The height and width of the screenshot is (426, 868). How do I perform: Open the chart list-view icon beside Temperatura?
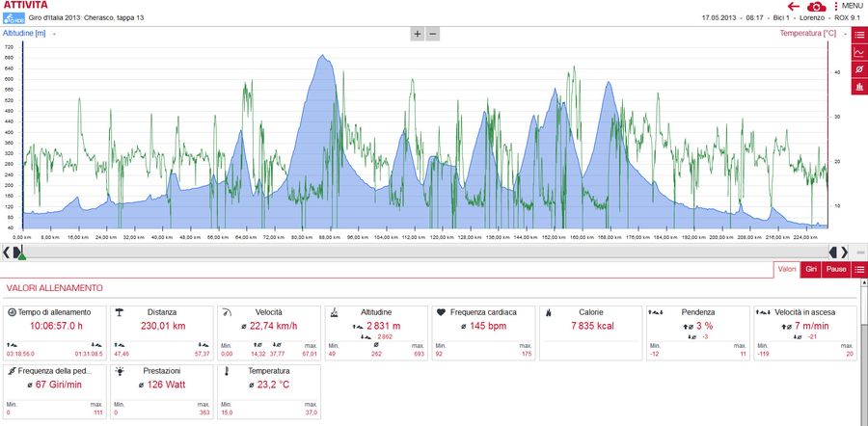click(x=859, y=35)
